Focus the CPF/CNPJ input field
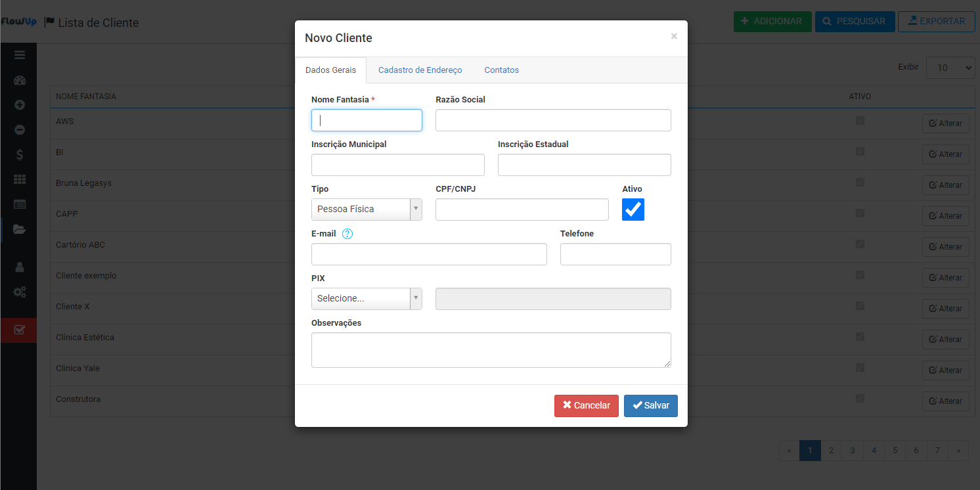 (x=522, y=210)
